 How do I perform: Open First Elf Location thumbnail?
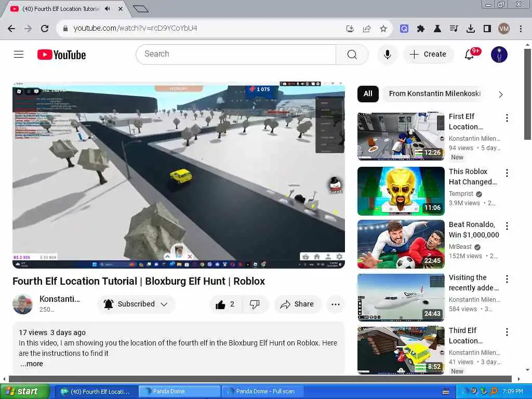point(401,137)
